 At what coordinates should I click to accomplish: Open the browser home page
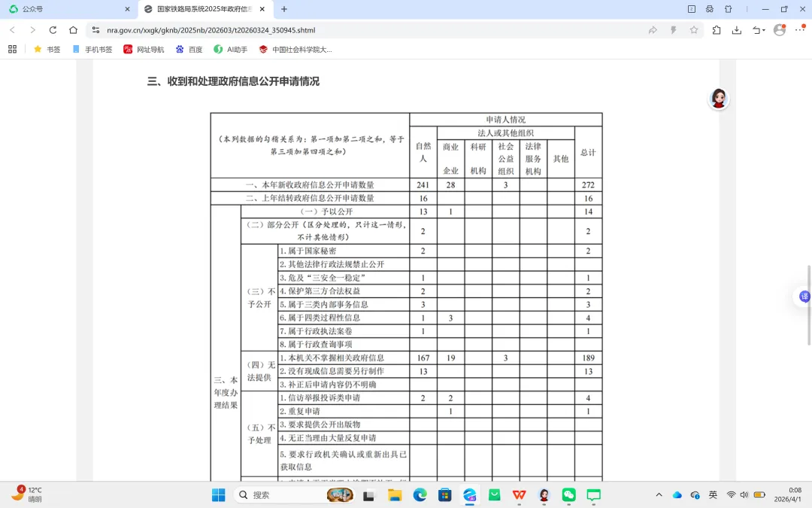73,30
